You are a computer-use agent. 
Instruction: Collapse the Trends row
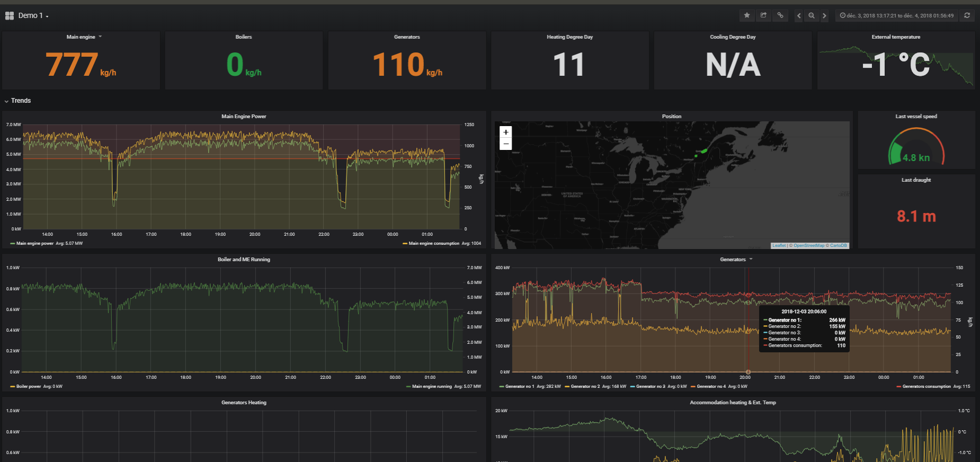18,101
